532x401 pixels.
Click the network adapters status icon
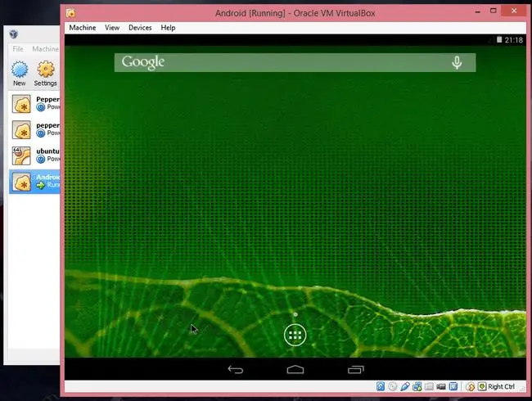(417, 386)
